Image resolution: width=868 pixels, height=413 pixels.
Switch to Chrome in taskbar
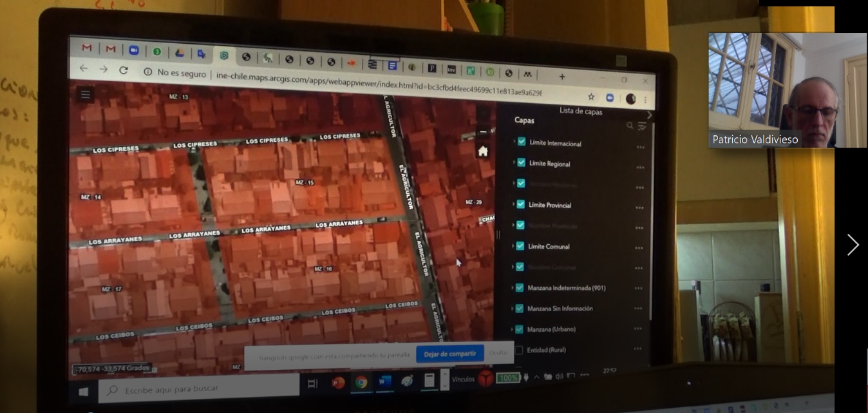click(x=361, y=382)
